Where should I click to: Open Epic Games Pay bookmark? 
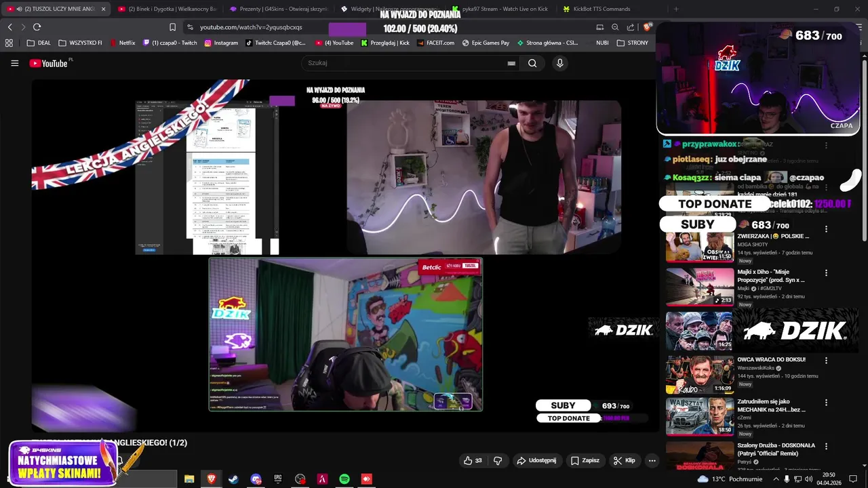[486, 43]
